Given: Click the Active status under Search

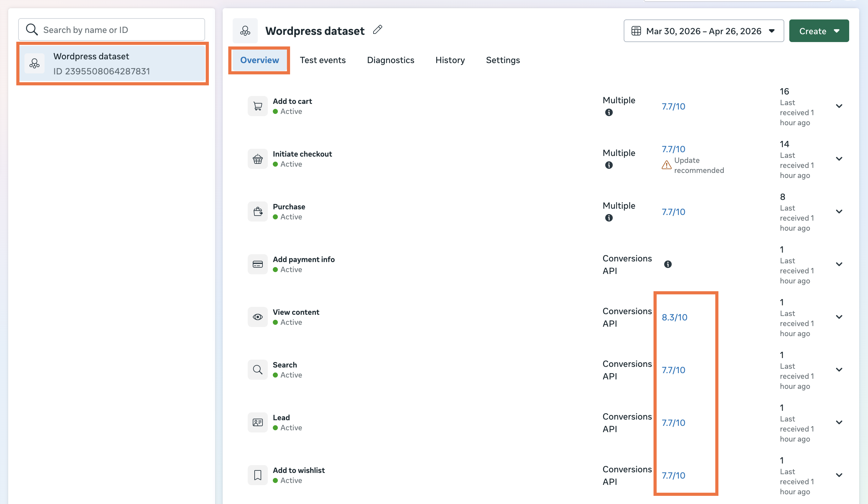Looking at the screenshot, I should [x=291, y=375].
